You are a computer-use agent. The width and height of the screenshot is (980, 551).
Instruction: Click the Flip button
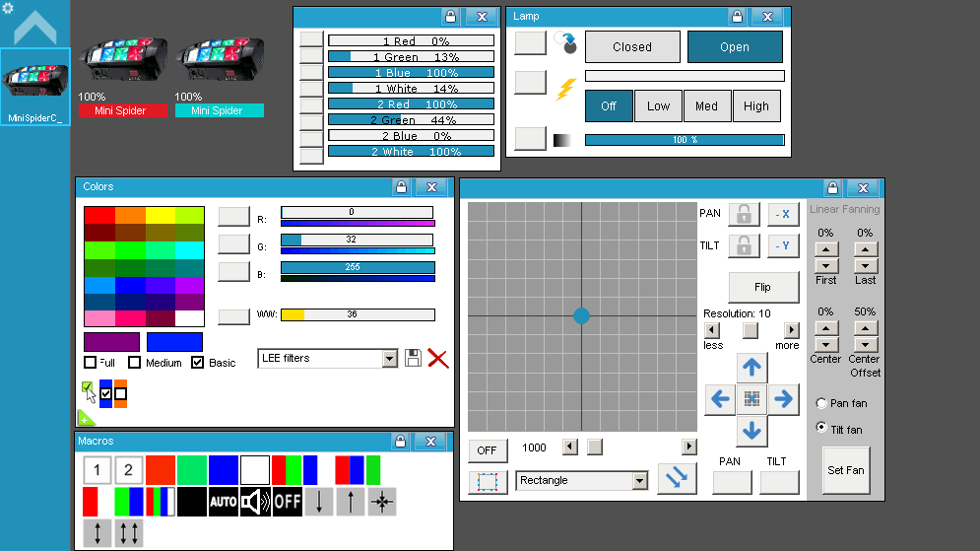[x=763, y=287]
